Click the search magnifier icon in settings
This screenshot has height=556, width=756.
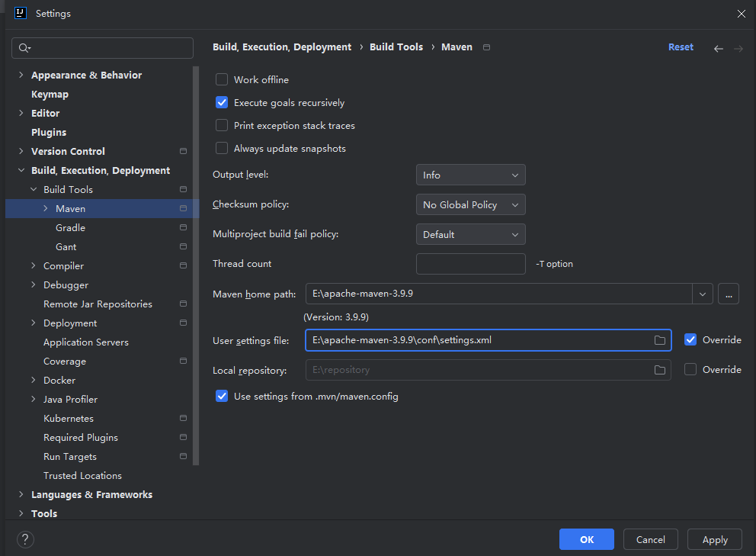[x=24, y=48]
